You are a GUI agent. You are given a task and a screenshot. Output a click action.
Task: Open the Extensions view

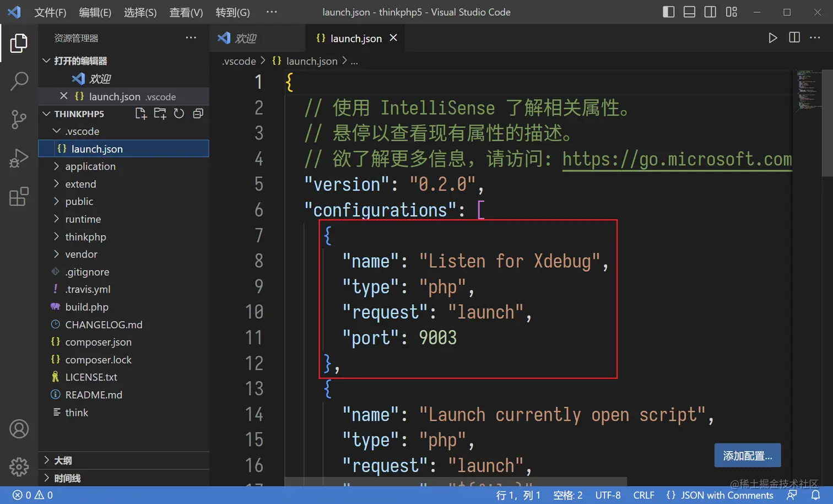pyautogui.click(x=19, y=197)
